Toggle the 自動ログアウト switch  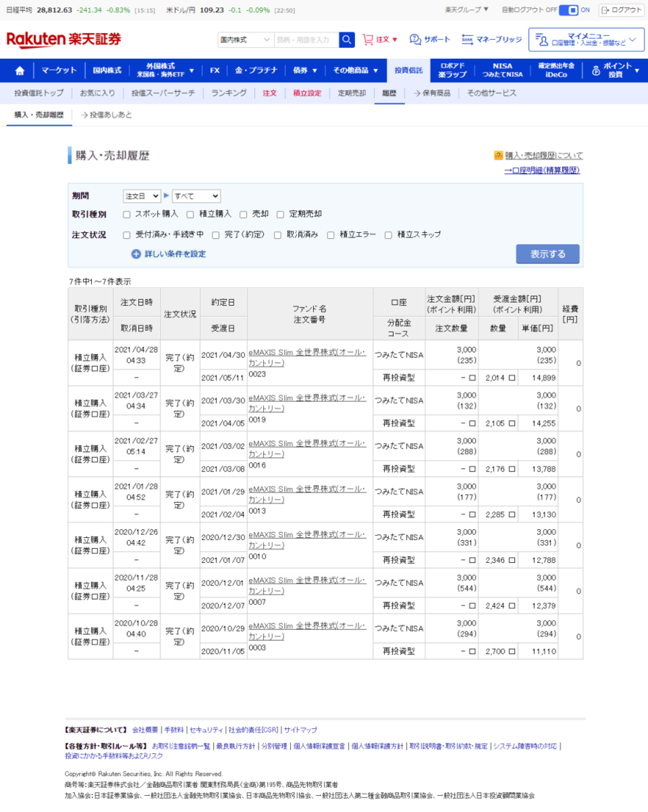(568, 10)
